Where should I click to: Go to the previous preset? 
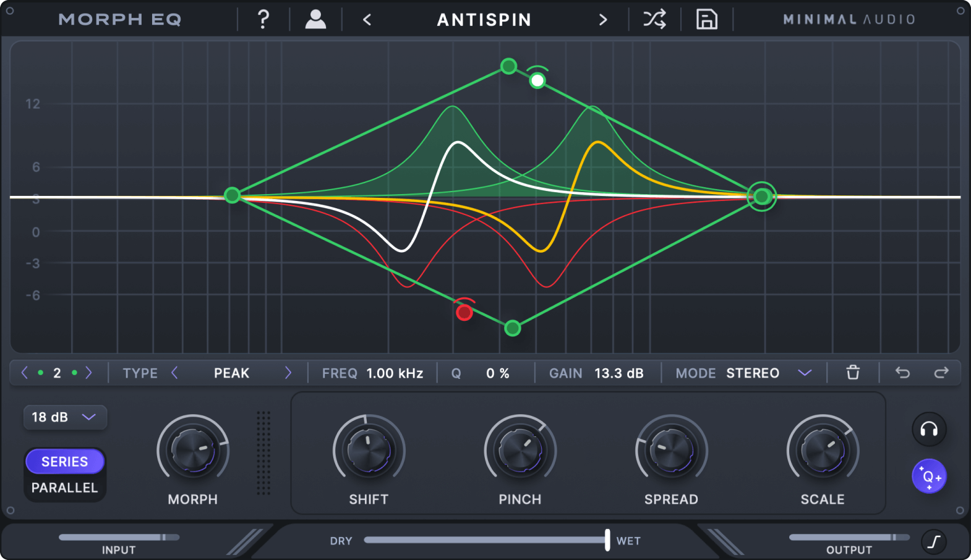(367, 20)
